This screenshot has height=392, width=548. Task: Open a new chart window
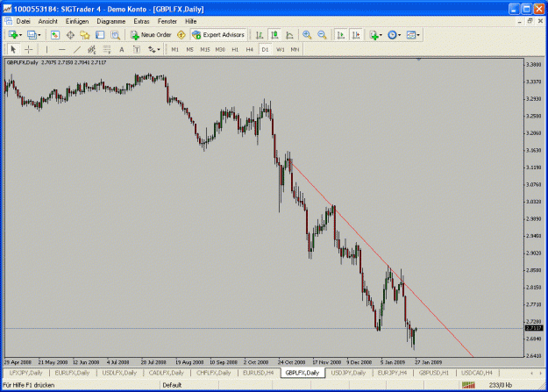click(x=13, y=35)
